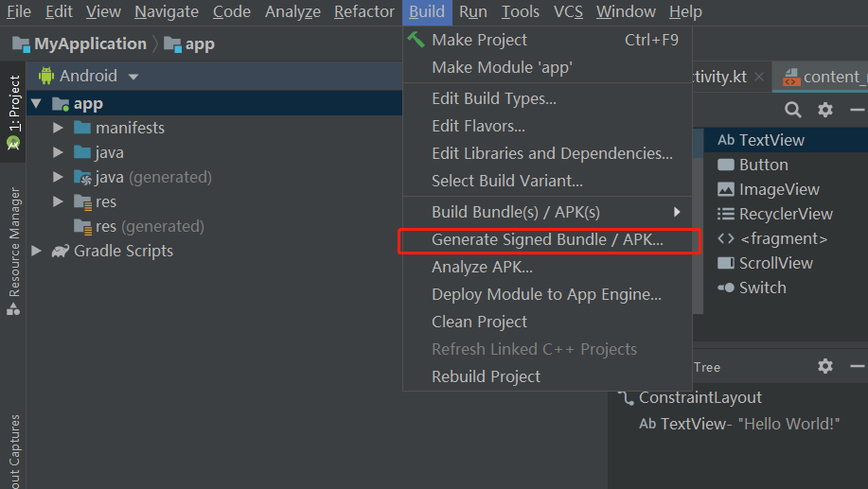This screenshot has height=489, width=868.
Task: Open the View menu
Action: click(103, 11)
